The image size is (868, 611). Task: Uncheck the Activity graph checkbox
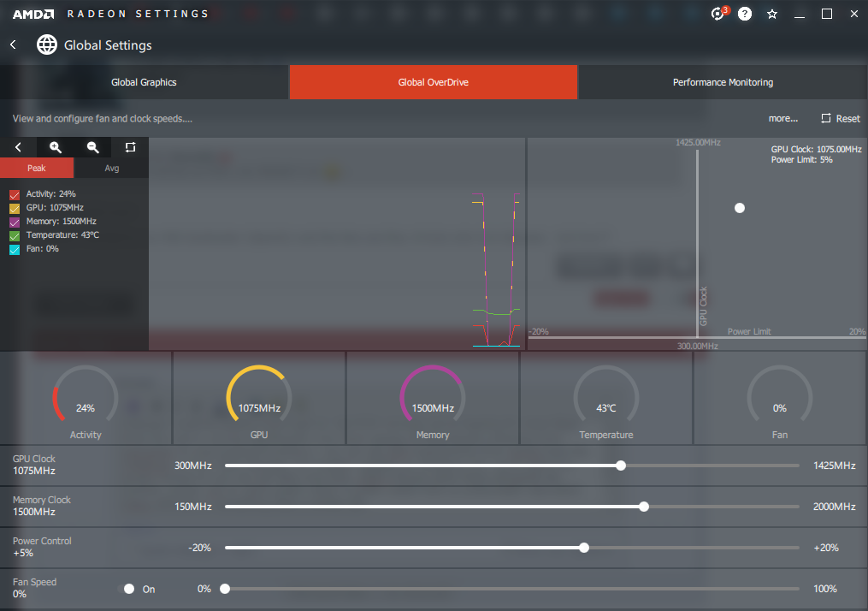[x=15, y=194]
